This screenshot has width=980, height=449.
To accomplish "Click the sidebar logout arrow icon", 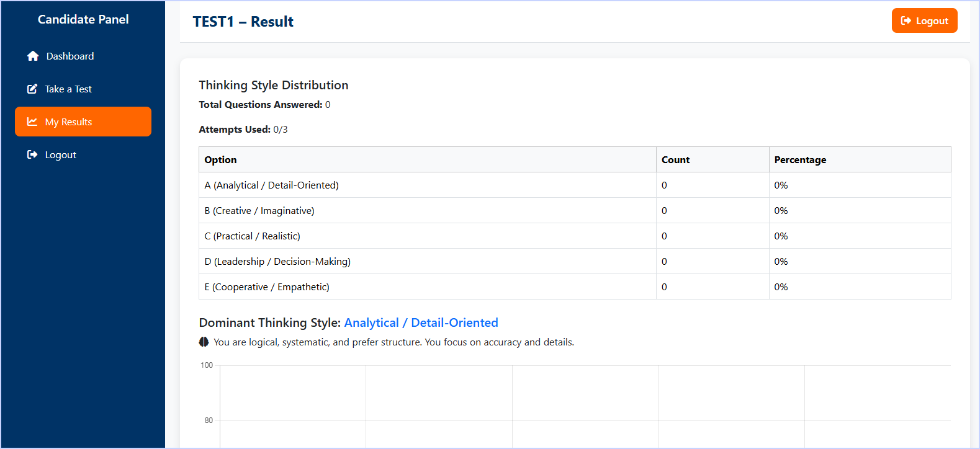I will pyautogui.click(x=32, y=155).
